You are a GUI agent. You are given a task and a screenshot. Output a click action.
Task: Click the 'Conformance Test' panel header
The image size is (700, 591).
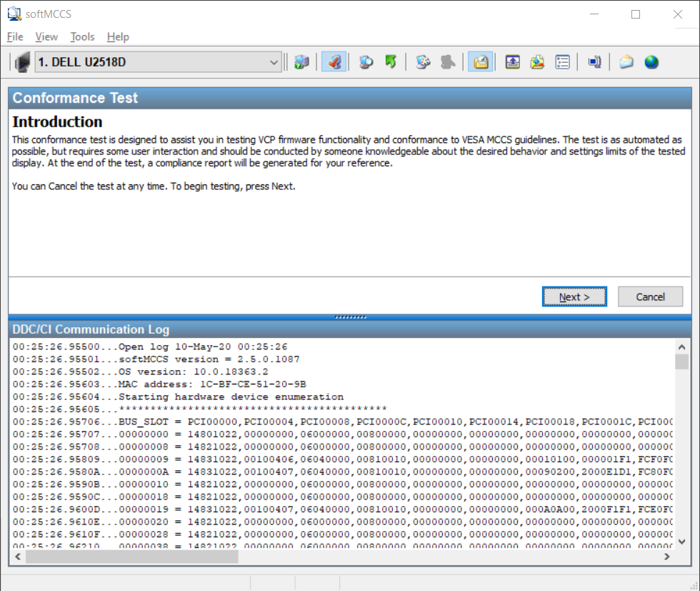point(350,98)
